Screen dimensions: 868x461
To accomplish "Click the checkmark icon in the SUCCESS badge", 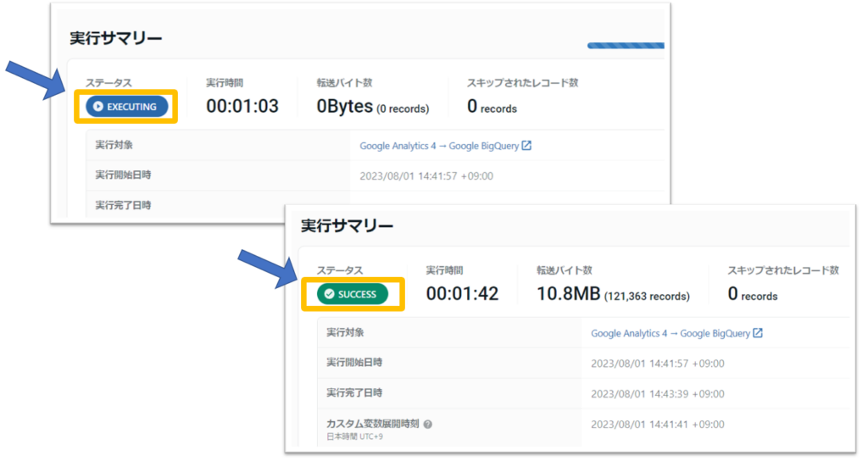I will pyautogui.click(x=329, y=294).
